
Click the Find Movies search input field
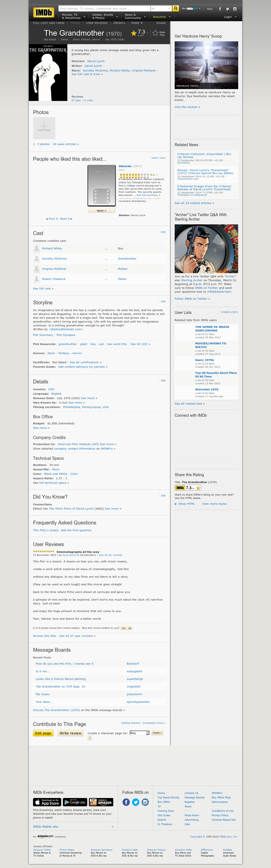[104, 8]
